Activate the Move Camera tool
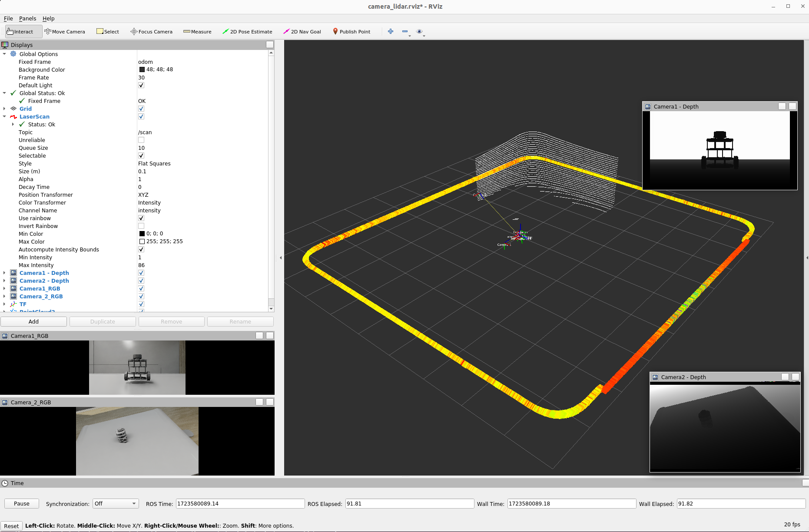This screenshot has height=532, width=809. 65,32
